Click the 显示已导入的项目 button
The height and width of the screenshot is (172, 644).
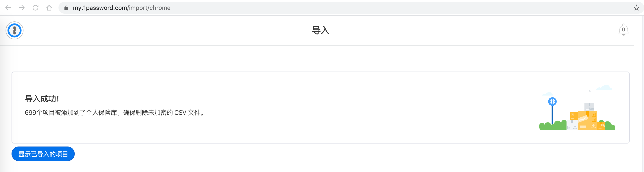click(x=43, y=154)
